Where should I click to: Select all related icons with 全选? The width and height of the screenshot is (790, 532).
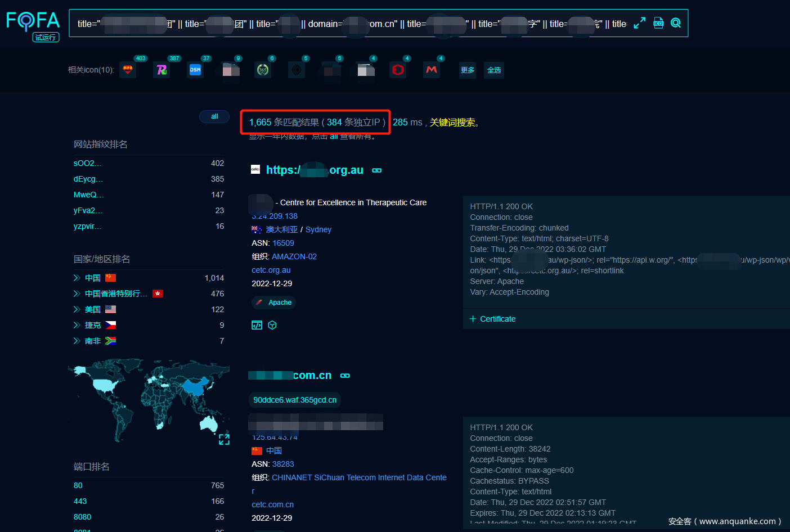click(494, 70)
